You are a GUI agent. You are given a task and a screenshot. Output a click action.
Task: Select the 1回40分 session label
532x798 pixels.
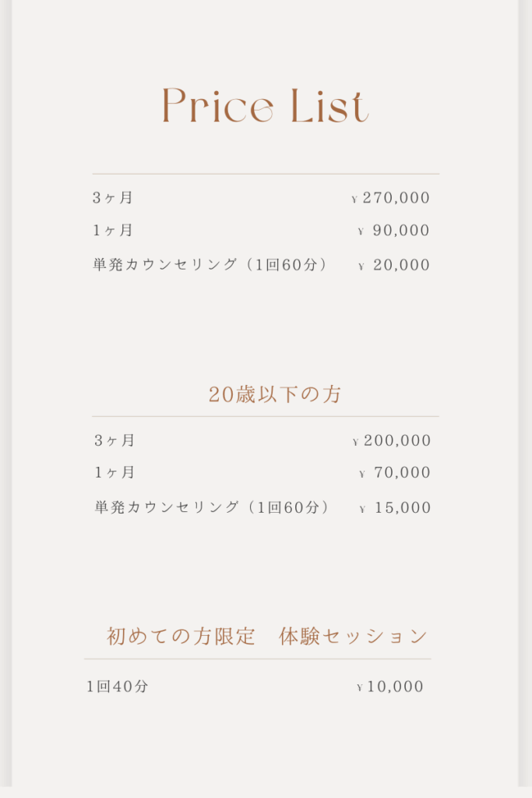point(117,687)
